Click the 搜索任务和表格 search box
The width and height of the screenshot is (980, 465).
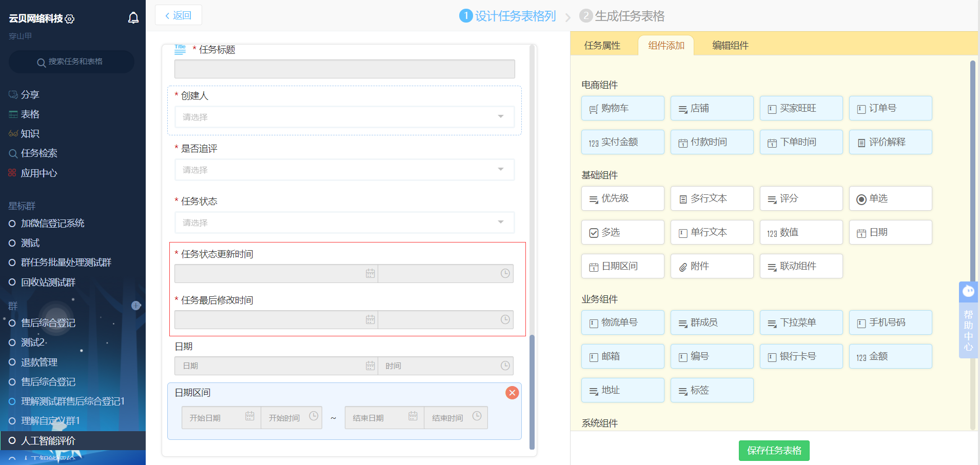(x=72, y=62)
